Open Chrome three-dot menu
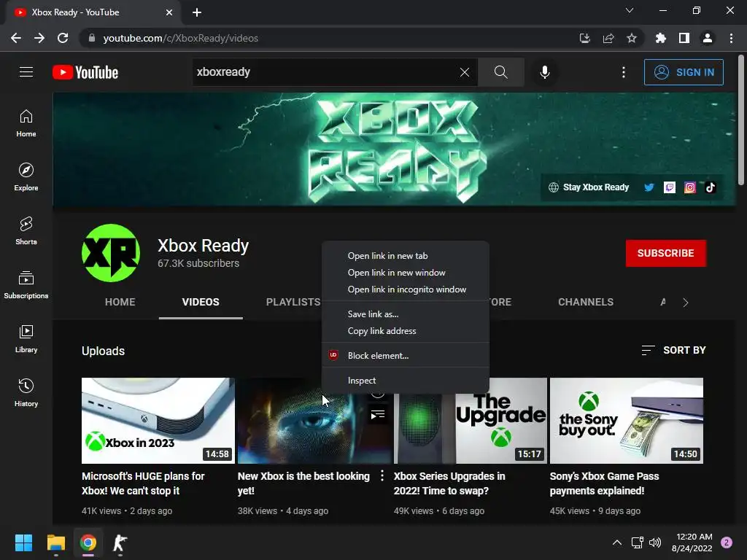Viewport: 747px width, 560px height. click(731, 38)
